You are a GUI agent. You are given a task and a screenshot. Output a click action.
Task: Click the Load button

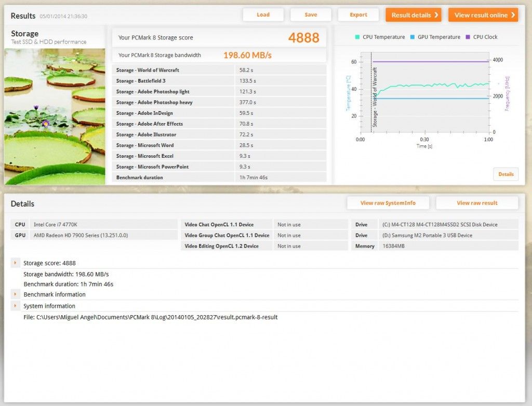[263, 15]
